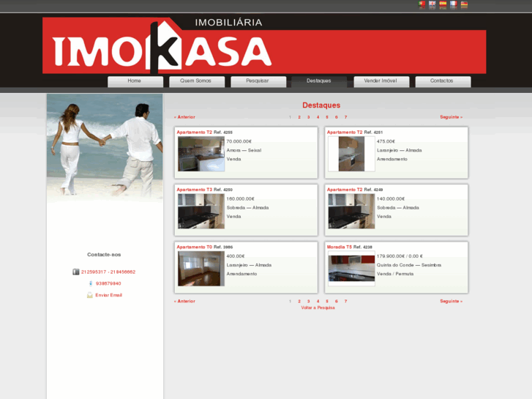Click the bottom « Anterior link
This screenshot has width=532, height=399.
(184, 301)
